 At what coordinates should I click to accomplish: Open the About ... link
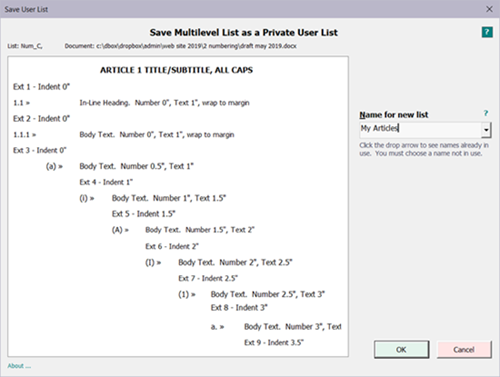point(19,366)
